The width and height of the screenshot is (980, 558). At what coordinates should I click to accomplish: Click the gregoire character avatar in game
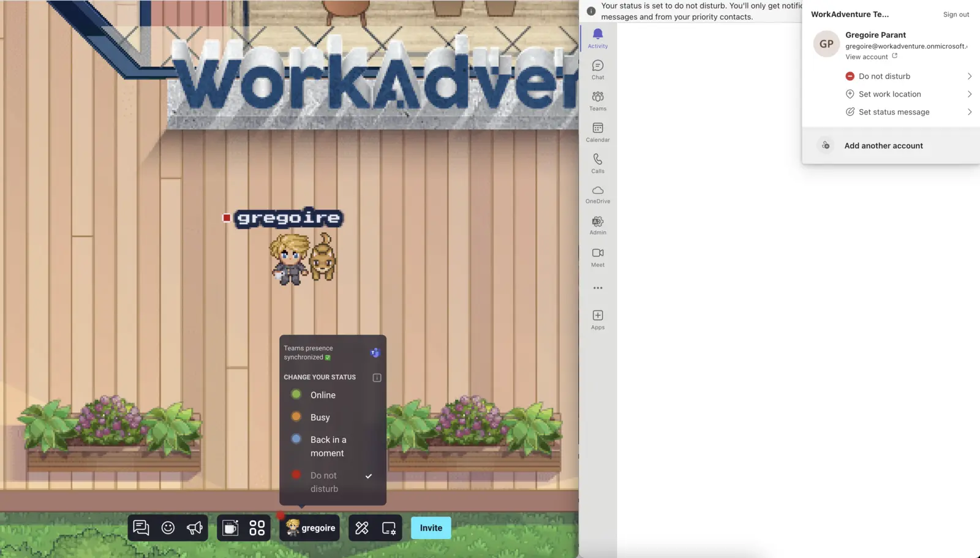point(289,259)
